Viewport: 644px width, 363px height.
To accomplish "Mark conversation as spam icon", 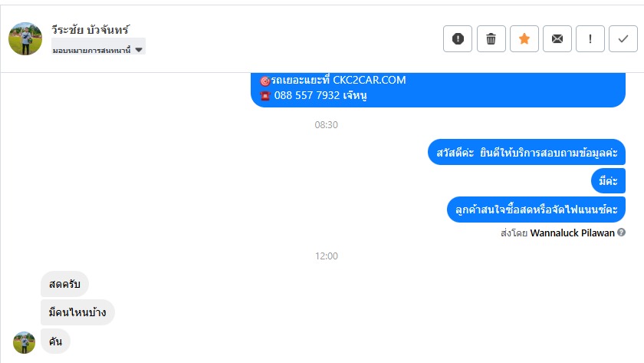I will pos(458,38).
